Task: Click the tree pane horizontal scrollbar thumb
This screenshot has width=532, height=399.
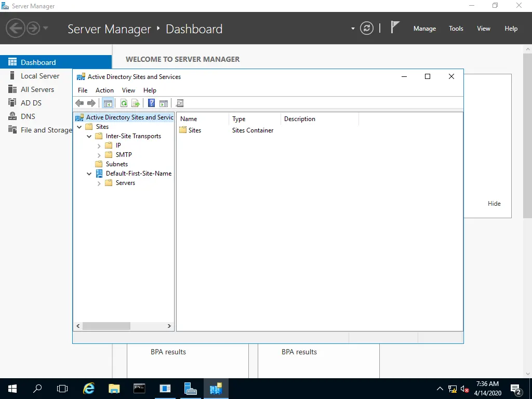Action: 106,326
